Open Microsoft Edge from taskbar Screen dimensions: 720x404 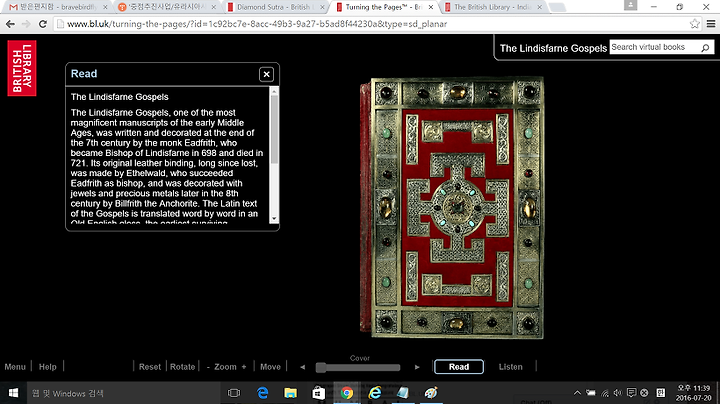tap(262, 393)
